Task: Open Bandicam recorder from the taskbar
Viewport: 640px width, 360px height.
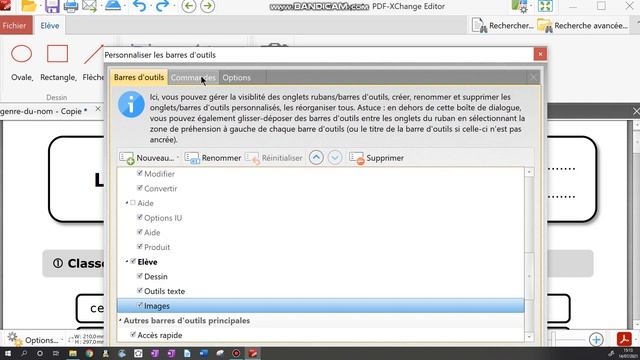Action: pyautogui.click(x=236, y=353)
